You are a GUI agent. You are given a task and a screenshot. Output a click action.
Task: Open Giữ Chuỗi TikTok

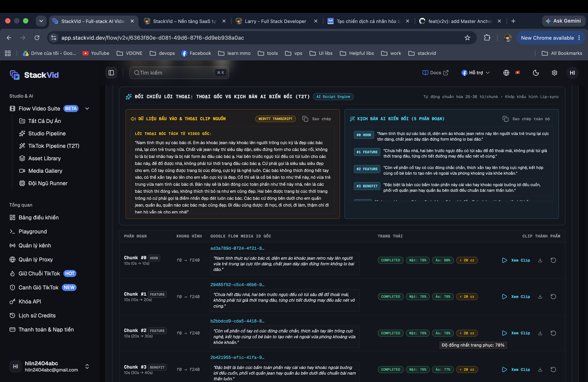click(39, 273)
